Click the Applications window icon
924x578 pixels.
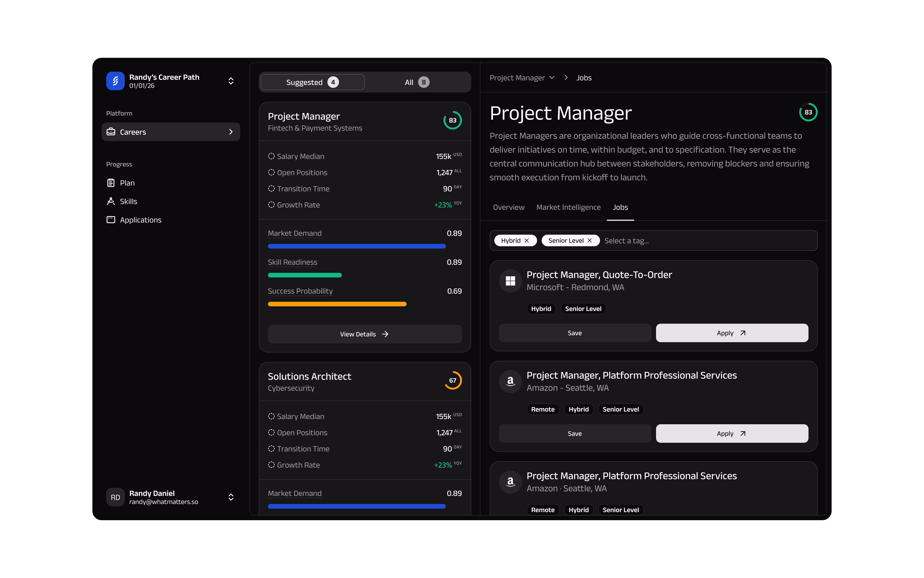pyautogui.click(x=111, y=220)
